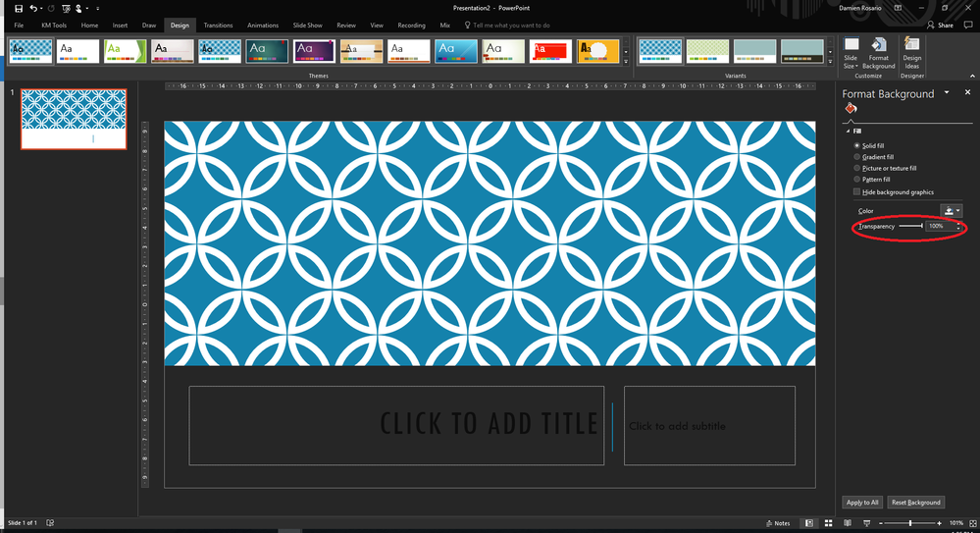Click the Transparency slider
The height and width of the screenshot is (533, 980).
pyautogui.click(x=911, y=226)
